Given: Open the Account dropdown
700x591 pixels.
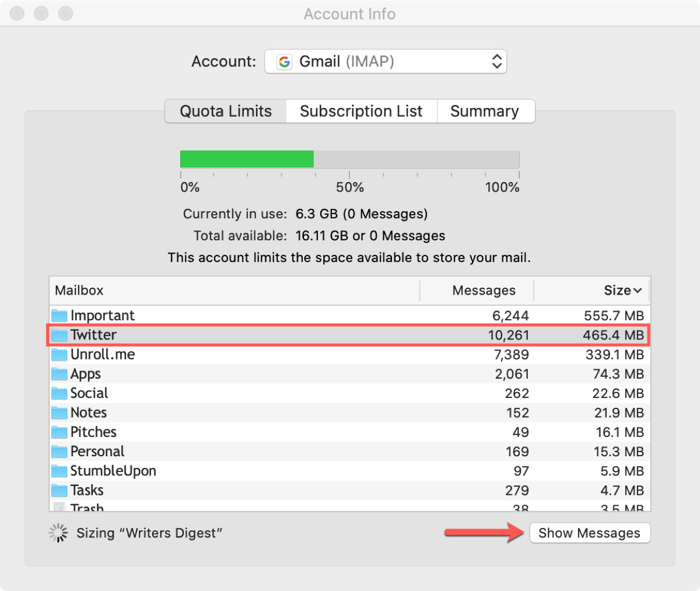Looking at the screenshot, I should [385, 61].
